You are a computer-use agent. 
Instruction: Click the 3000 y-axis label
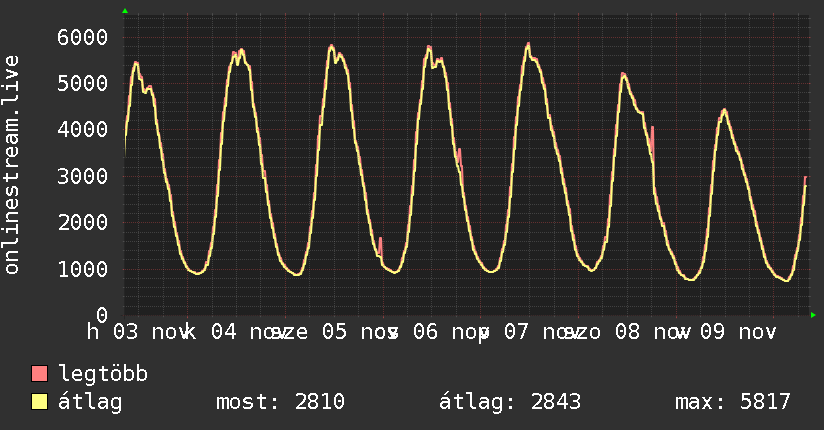point(83,176)
